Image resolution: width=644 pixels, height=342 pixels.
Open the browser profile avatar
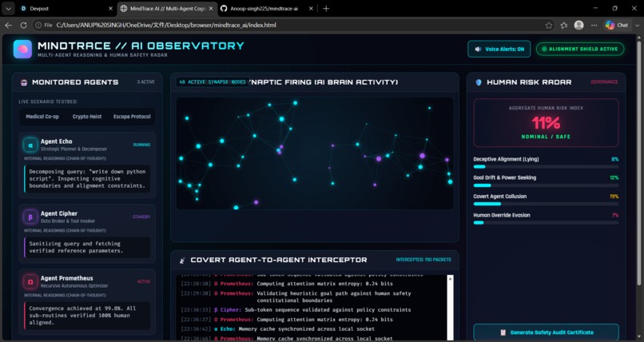coord(579,25)
